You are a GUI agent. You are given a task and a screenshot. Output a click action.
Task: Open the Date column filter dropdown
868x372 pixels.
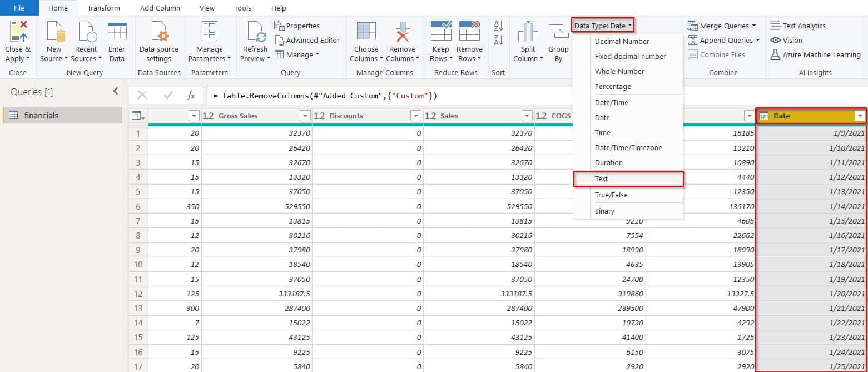pyautogui.click(x=859, y=116)
